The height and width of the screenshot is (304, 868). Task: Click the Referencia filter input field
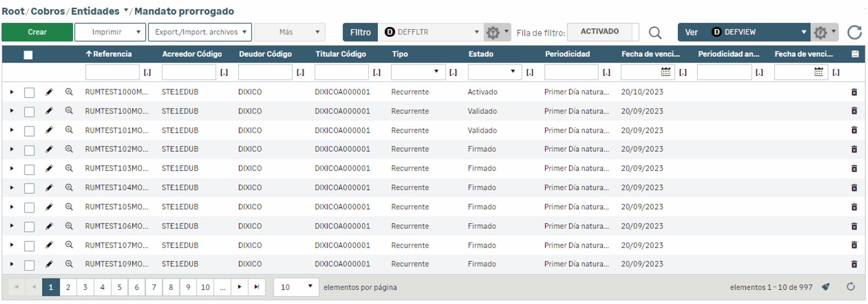[x=112, y=72]
